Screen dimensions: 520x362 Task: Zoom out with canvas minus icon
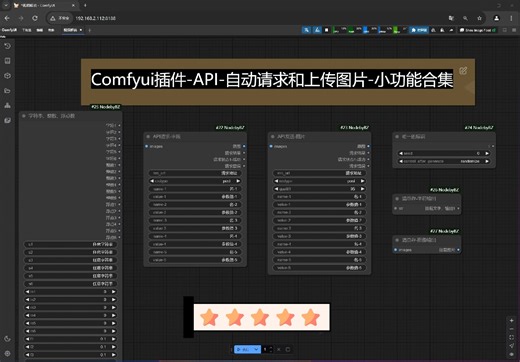pos(512,329)
